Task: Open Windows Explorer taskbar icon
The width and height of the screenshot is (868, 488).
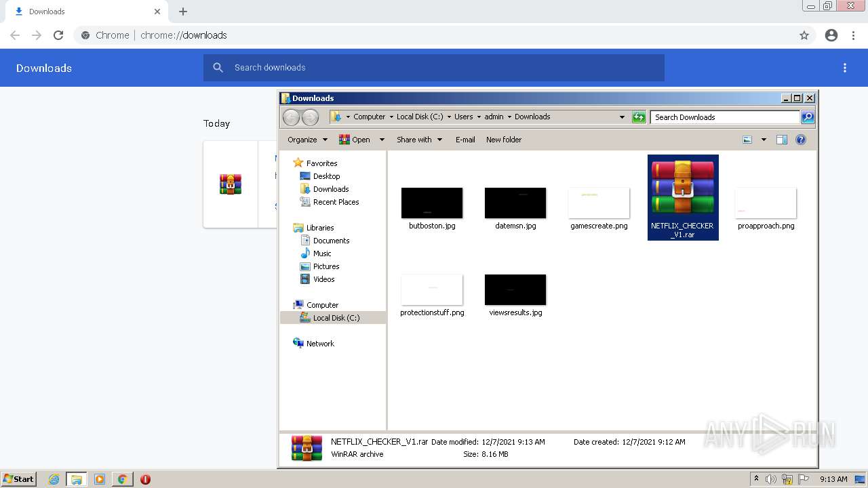Action: [77, 479]
